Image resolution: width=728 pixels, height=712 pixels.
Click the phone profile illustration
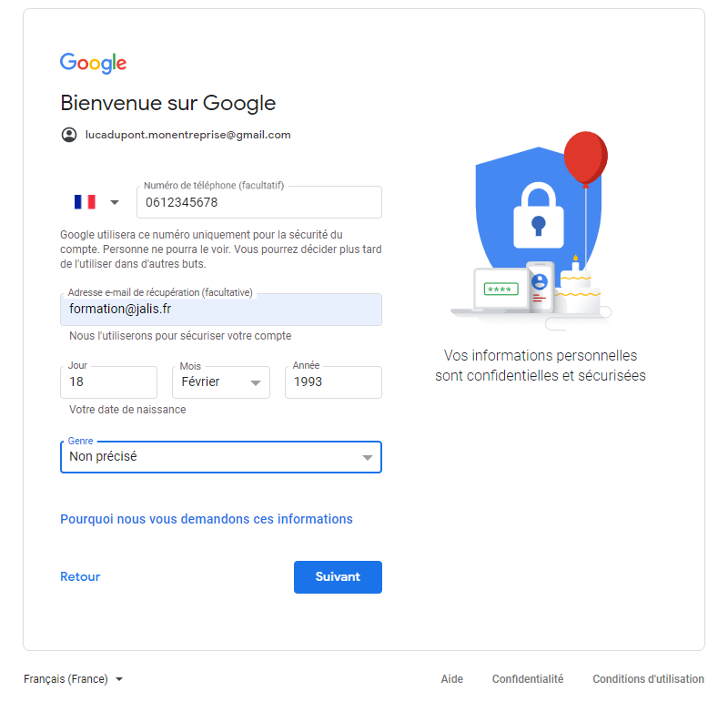tap(540, 285)
